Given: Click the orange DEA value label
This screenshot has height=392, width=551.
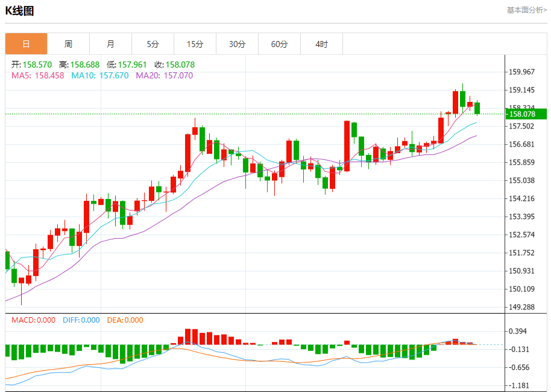Looking at the screenshot, I should [x=125, y=320].
